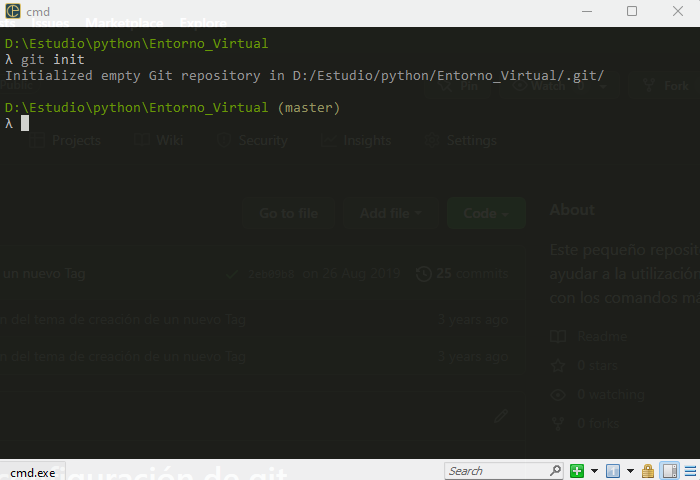
Task: Click the terminal cursor block after lambda prompt
Action: pyautogui.click(x=25, y=123)
